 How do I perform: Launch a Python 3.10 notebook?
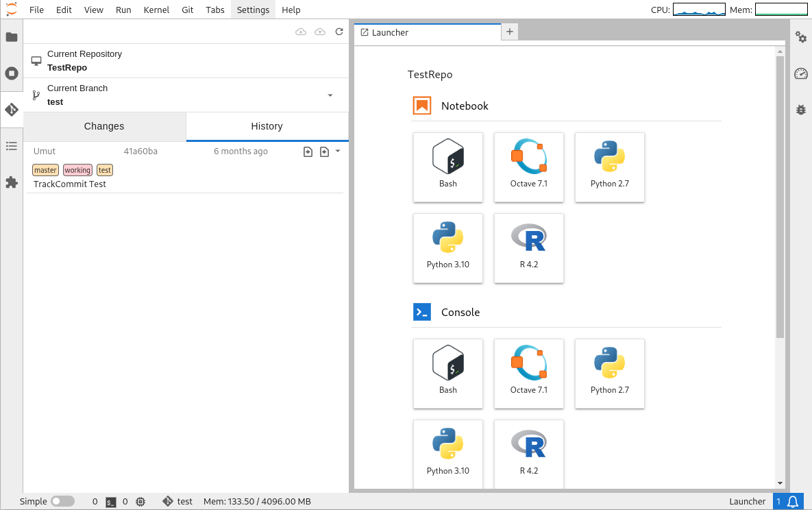tap(448, 247)
